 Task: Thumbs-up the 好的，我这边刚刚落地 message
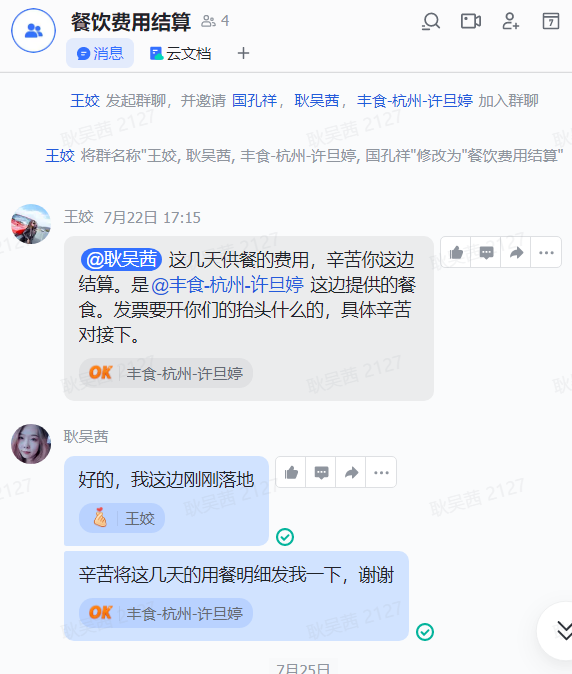[x=291, y=472]
